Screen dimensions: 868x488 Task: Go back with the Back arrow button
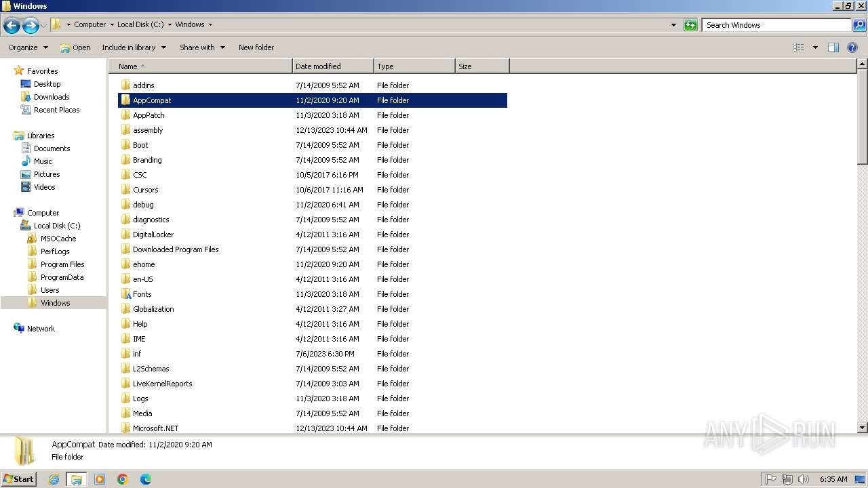(12, 26)
